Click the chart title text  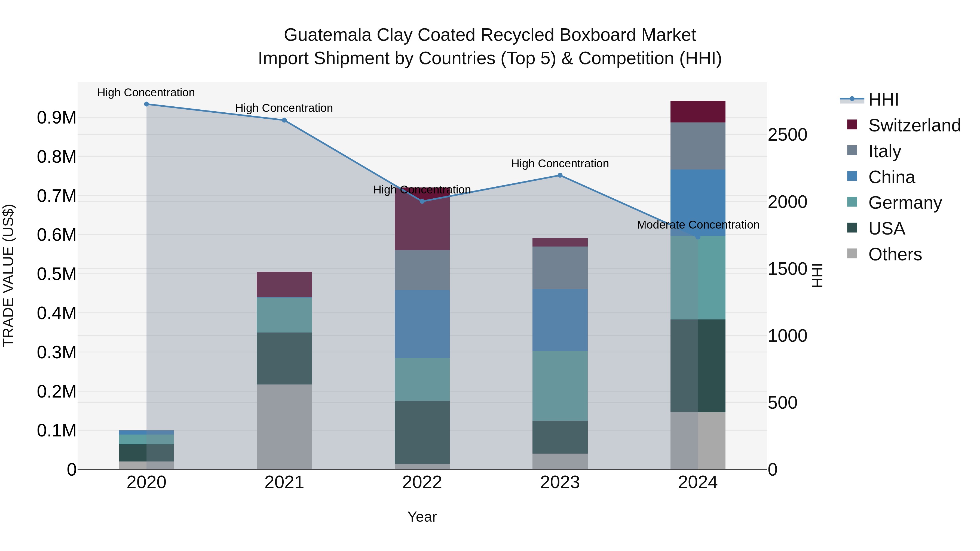[x=490, y=46]
